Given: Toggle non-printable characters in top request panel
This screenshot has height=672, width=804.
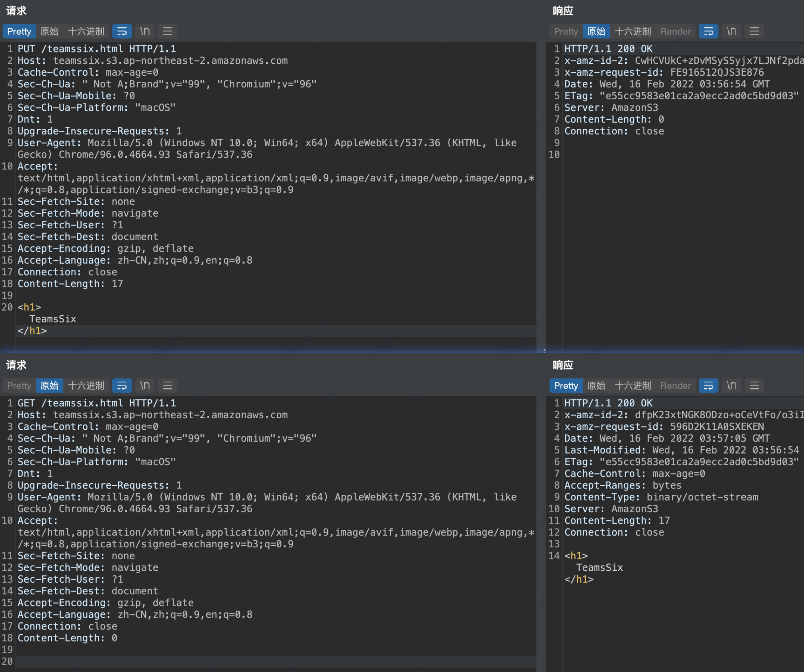Looking at the screenshot, I should (145, 31).
